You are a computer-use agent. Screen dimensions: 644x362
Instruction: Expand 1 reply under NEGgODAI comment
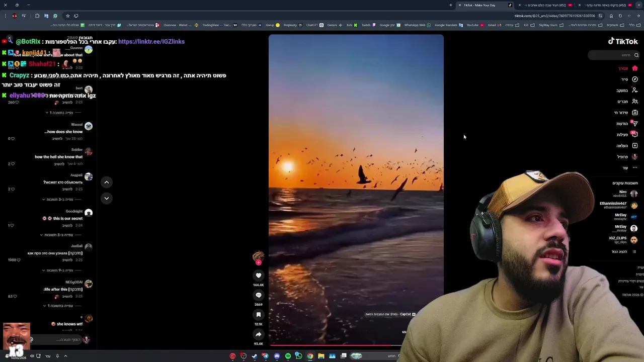(x=61, y=306)
